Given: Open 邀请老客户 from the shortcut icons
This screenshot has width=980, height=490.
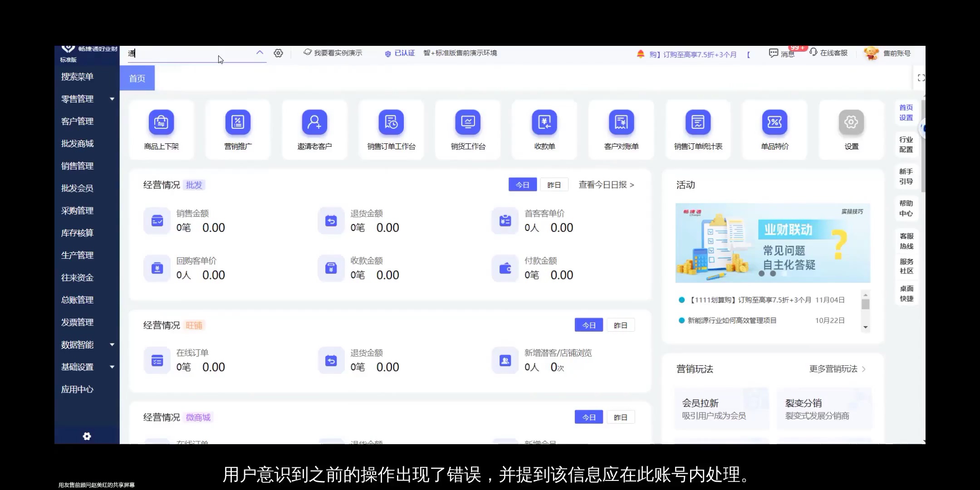Looking at the screenshot, I should point(314,129).
